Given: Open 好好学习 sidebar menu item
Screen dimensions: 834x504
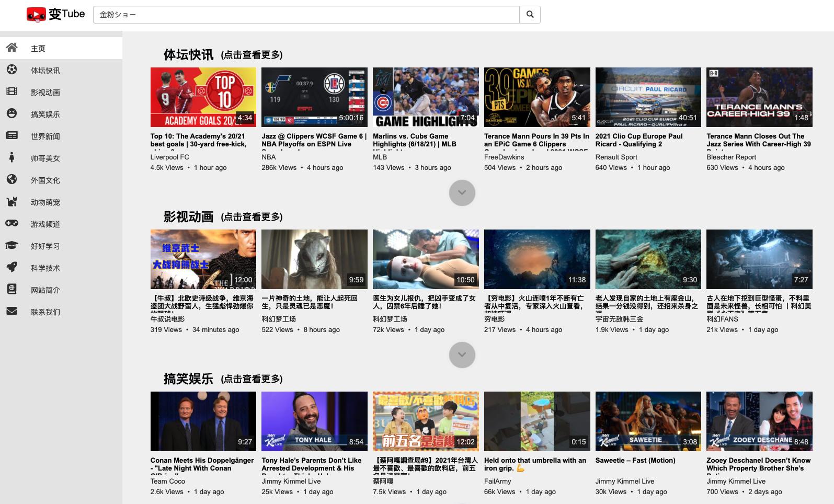Looking at the screenshot, I should [61, 246].
